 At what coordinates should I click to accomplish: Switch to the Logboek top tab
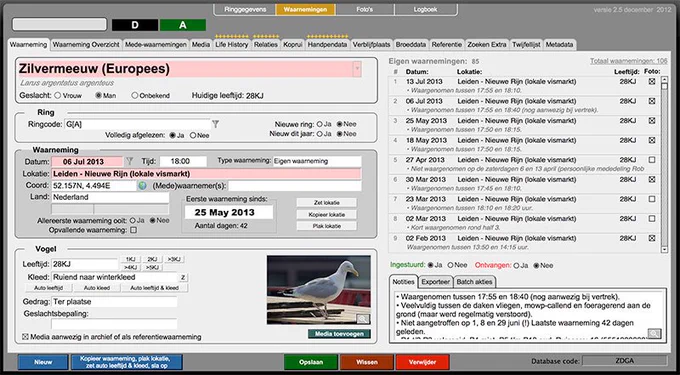click(x=425, y=10)
